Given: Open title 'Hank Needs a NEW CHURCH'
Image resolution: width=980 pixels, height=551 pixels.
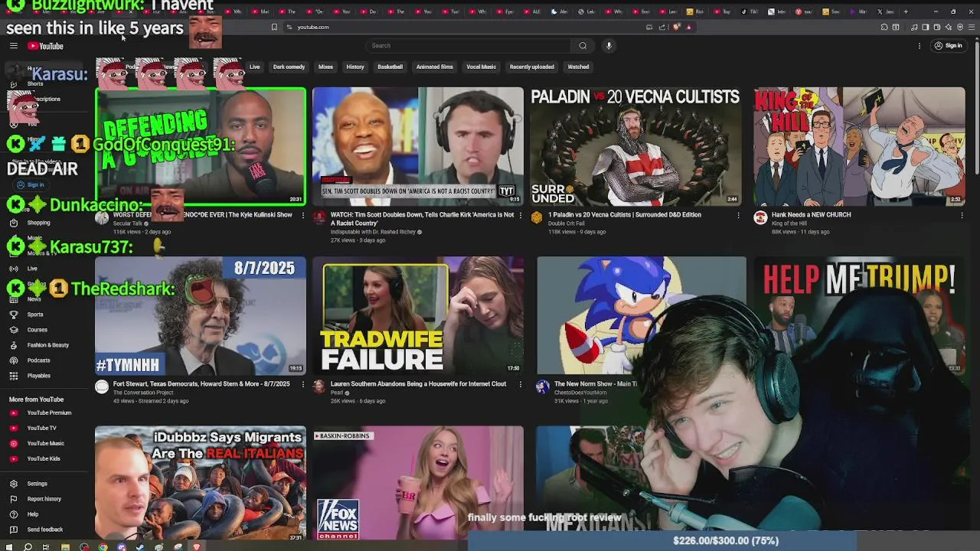Looking at the screenshot, I should [x=811, y=215].
